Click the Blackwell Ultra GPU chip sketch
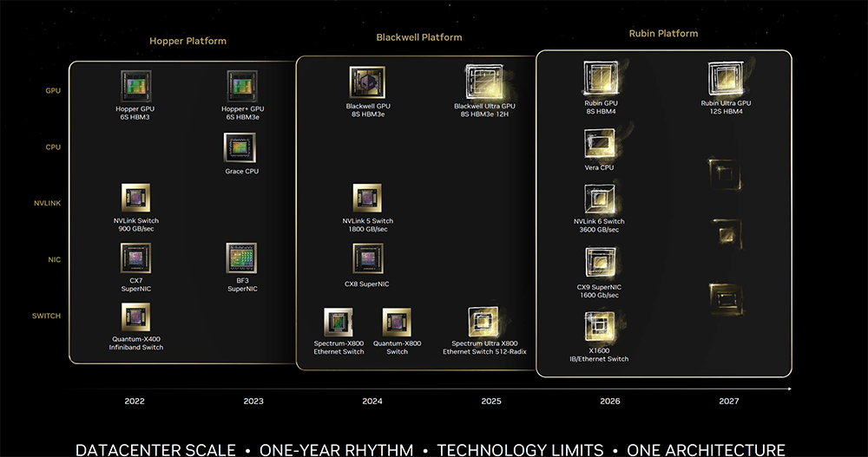This screenshot has height=457, width=868. [x=484, y=82]
